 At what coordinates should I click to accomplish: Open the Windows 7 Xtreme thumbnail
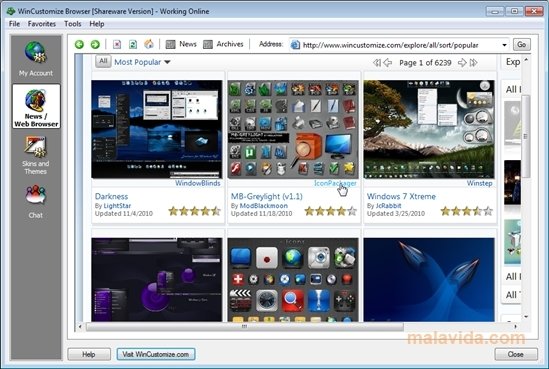(429, 129)
